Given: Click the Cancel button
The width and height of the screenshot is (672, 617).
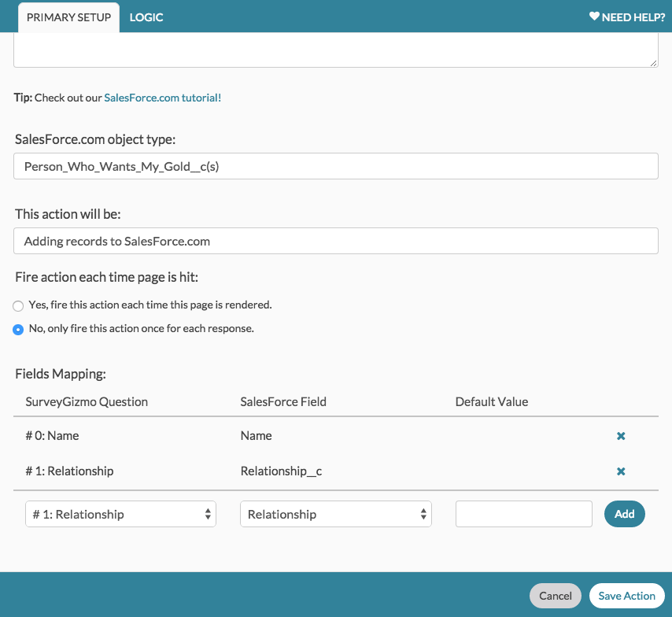Looking at the screenshot, I should 555,596.
